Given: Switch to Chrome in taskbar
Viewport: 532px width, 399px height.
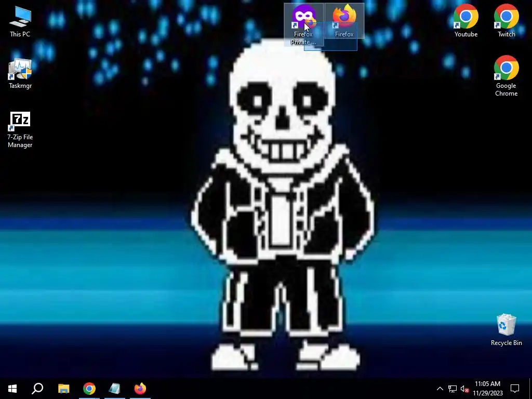Looking at the screenshot, I should point(89,389).
